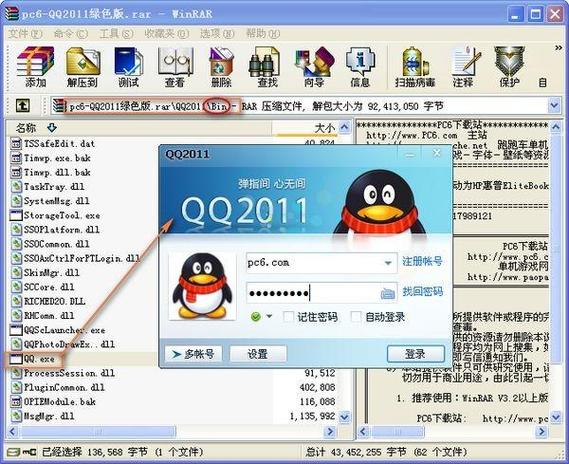Image resolution: width=569 pixels, height=464 pixels.
Task: Select file StorageTool.exe
Action: point(55,215)
